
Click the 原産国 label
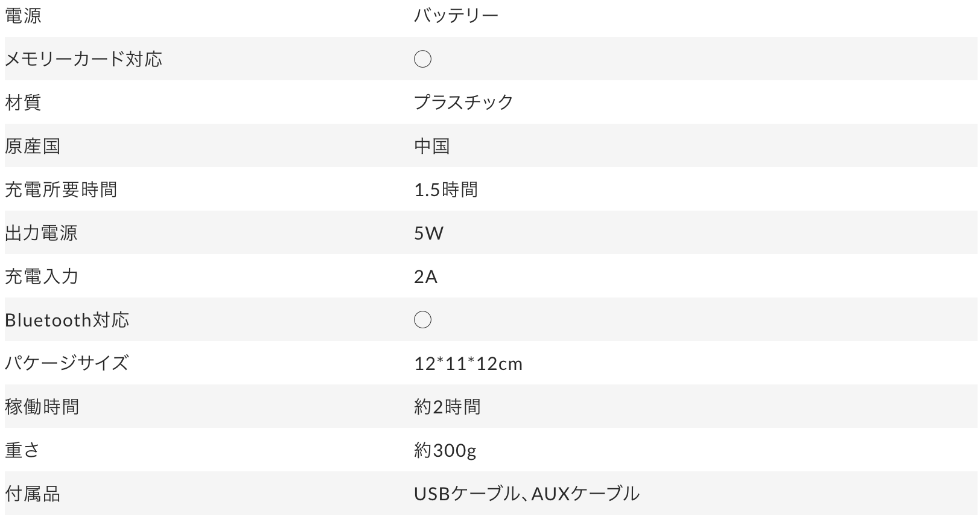(x=33, y=146)
